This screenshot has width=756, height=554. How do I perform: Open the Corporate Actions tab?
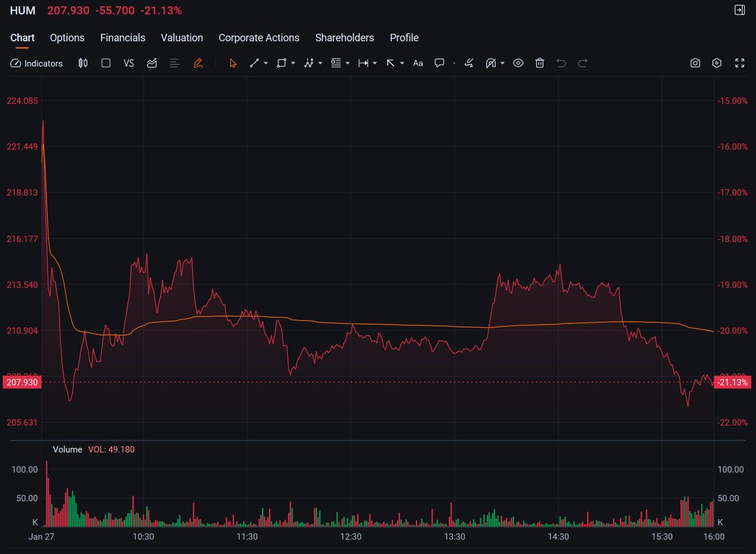click(x=259, y=38)
